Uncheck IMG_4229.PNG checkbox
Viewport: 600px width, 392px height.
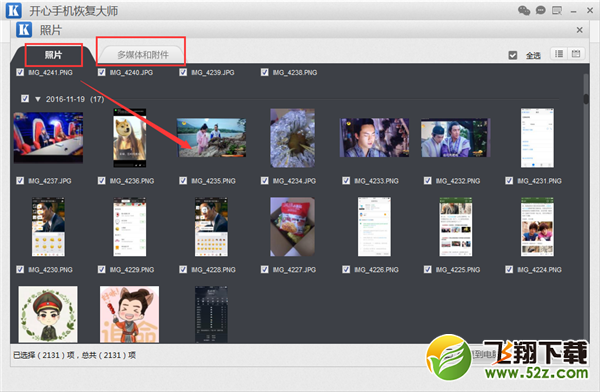[x=101, y=270]
